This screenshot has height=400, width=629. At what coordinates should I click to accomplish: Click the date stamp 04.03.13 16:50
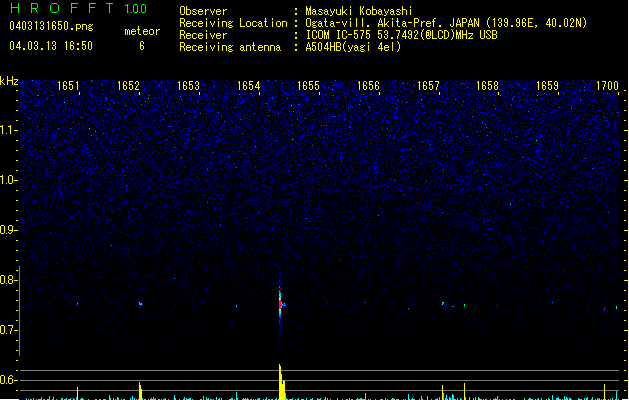[51, 46]
